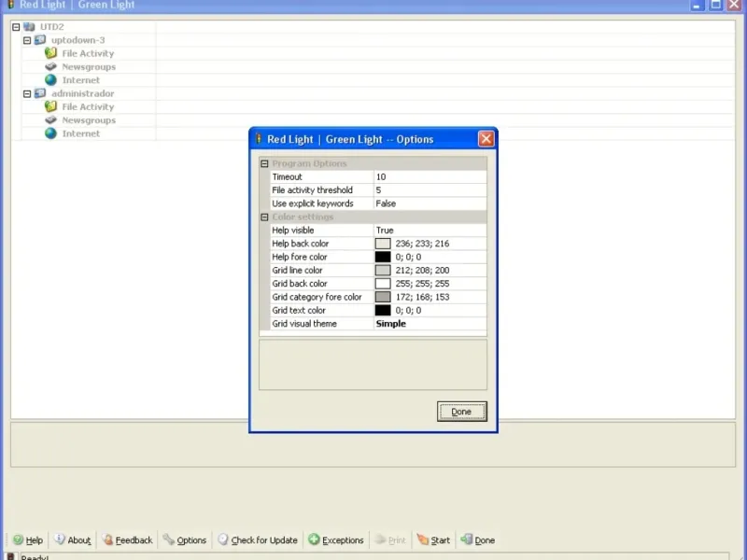Click the Grid text color swatch
The height and width of the screenshot is (560, 747).
(x=383, y=310)
